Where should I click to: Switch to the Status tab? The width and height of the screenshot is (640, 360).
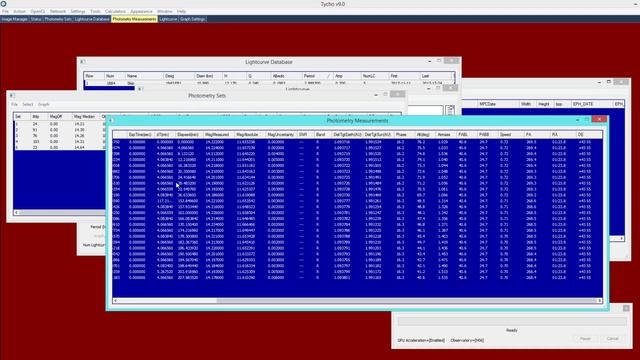[36, 19]
